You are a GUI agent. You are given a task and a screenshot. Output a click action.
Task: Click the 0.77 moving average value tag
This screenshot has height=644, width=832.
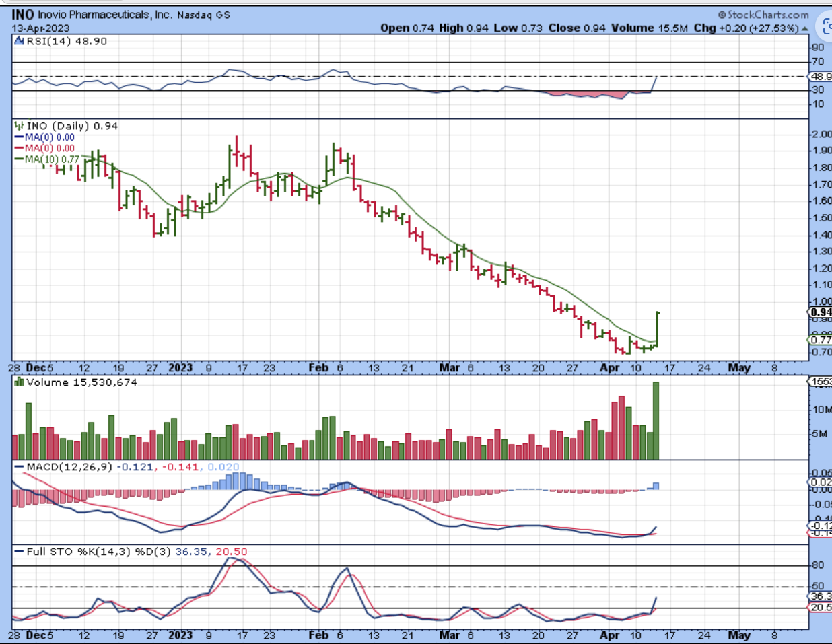coord(820,340)
